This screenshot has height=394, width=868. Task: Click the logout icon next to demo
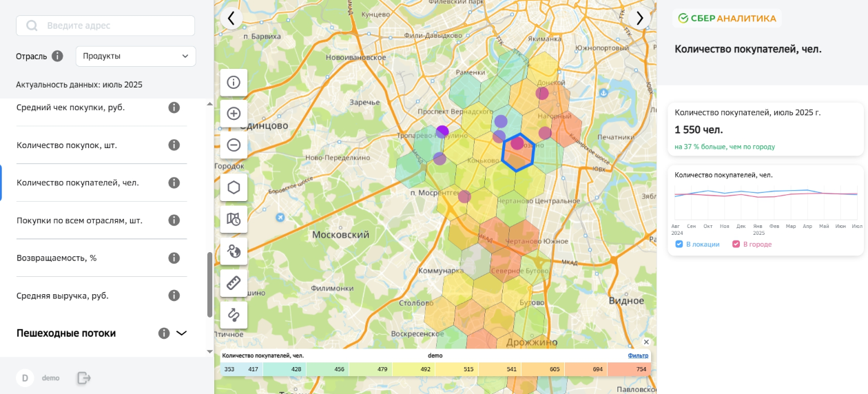tap(83, 377)
